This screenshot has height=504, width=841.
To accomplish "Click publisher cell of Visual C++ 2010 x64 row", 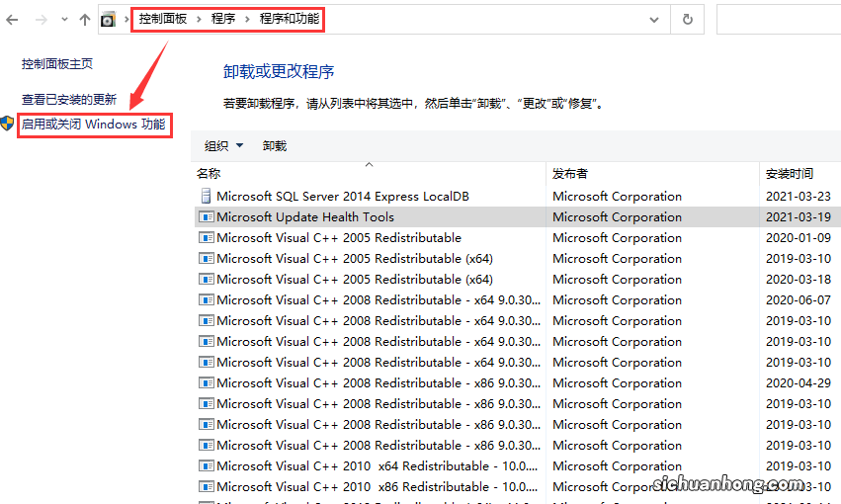I will [x=618, y=465].
